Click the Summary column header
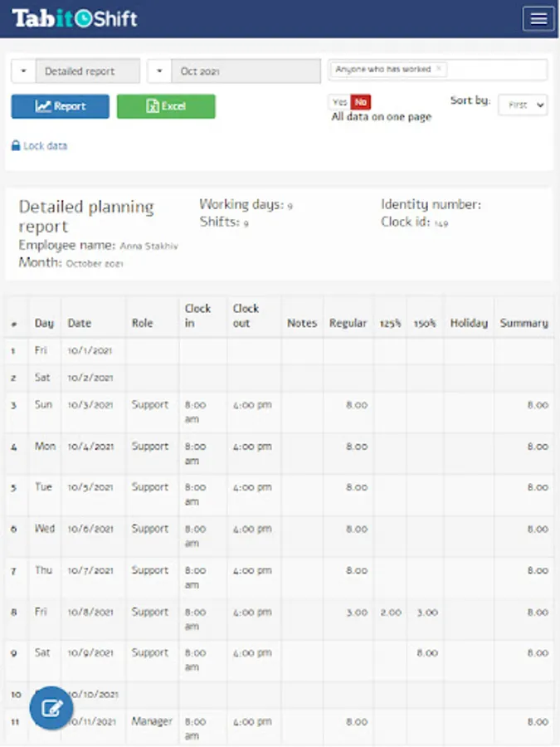 tap(523, 323)
